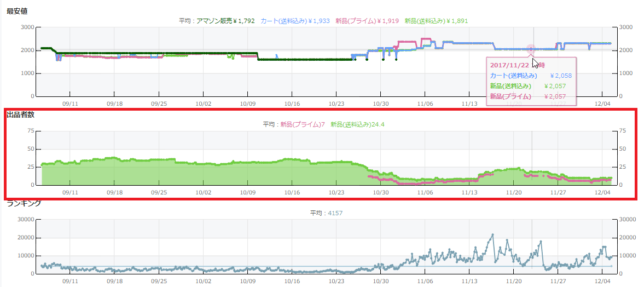Click 10/30 date label on 最安値 axis
The image size is (644, 287).
pos(381,104)
